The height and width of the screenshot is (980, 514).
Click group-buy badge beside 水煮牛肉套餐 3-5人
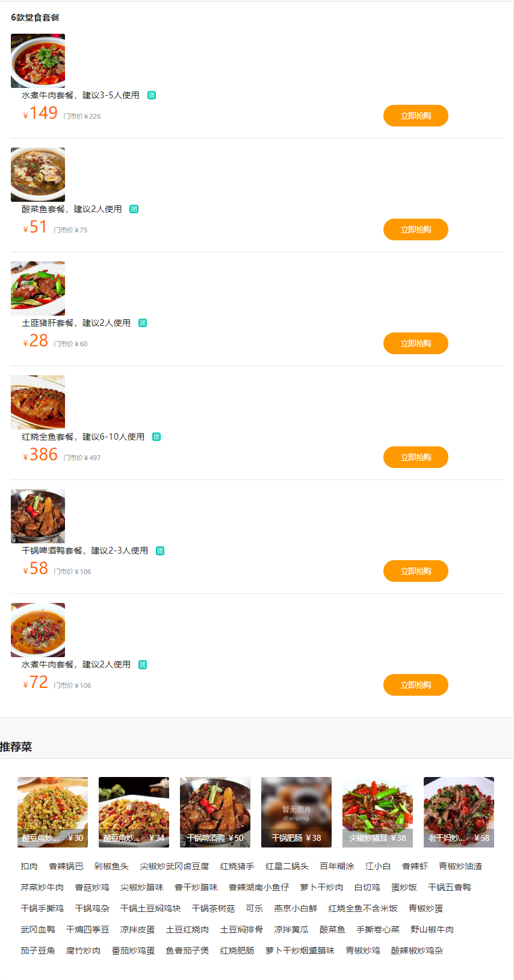click(152, 95)
